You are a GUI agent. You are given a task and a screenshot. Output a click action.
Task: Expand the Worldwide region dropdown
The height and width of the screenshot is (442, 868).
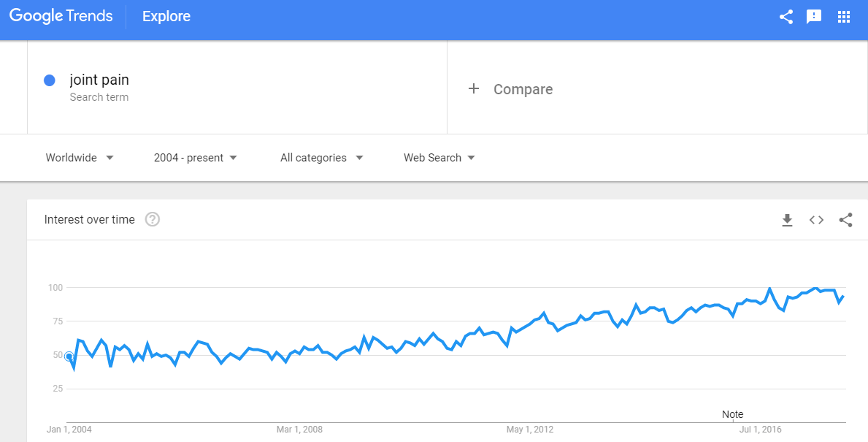80,158
